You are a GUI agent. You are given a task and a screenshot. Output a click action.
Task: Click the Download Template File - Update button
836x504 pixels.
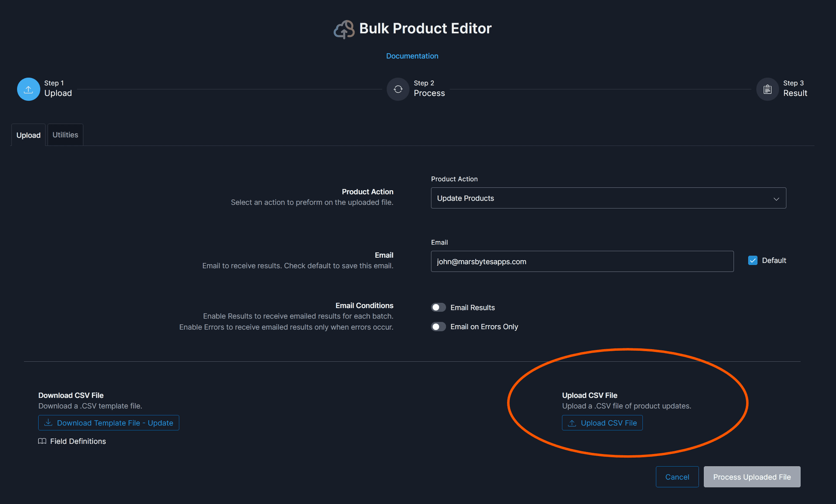[108, 423]
